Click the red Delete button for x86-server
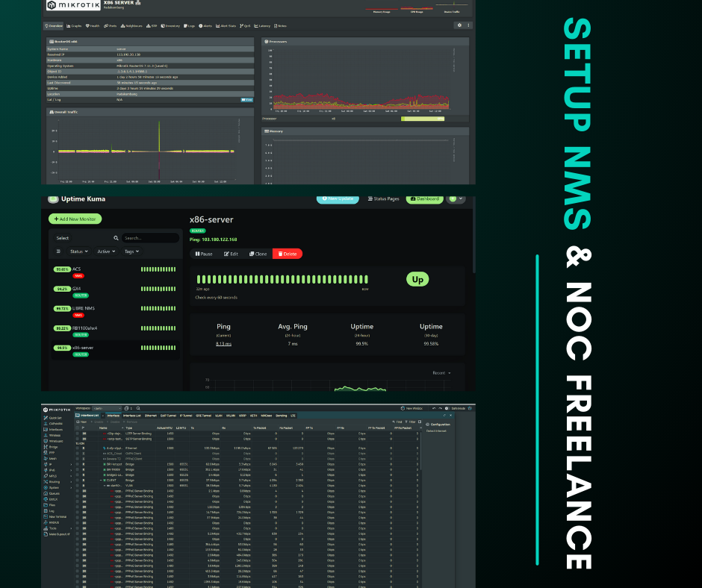Image resolution: width=702 pixels, height=588 pixels. pyautogui.click(x=288, y=254)
